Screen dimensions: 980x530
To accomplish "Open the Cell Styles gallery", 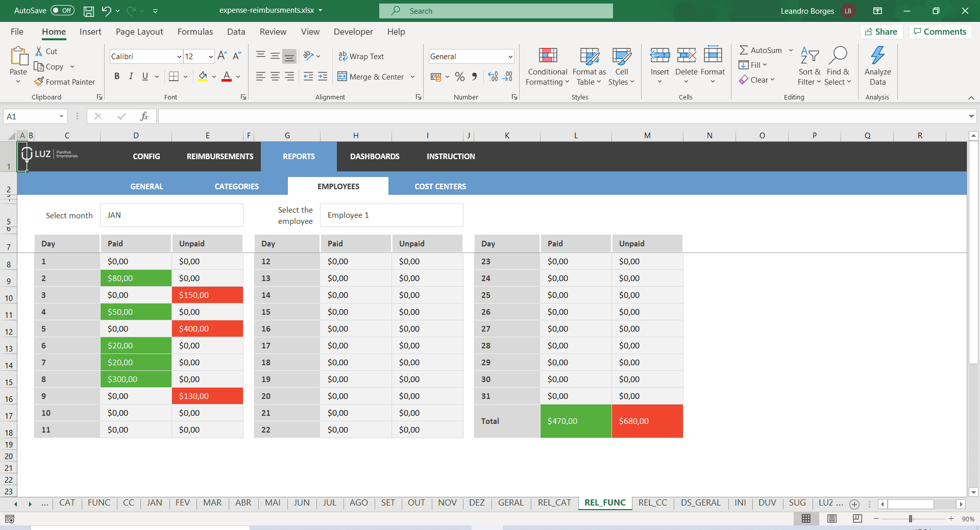I will [x=622, y=66].
